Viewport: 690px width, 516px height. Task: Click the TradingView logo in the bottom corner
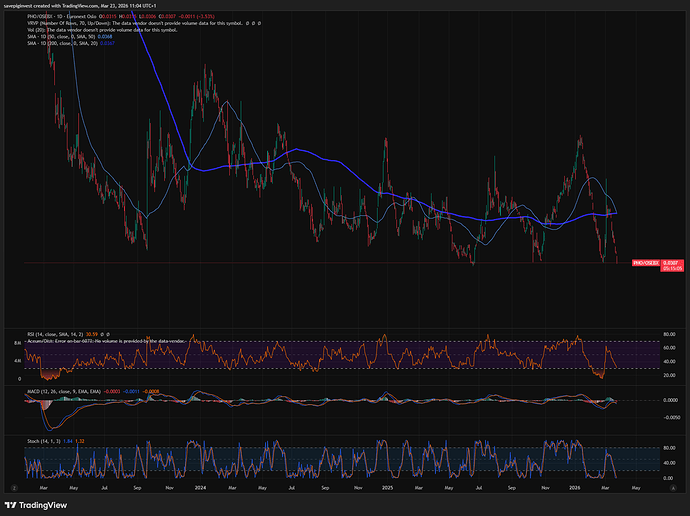[38, 503]
